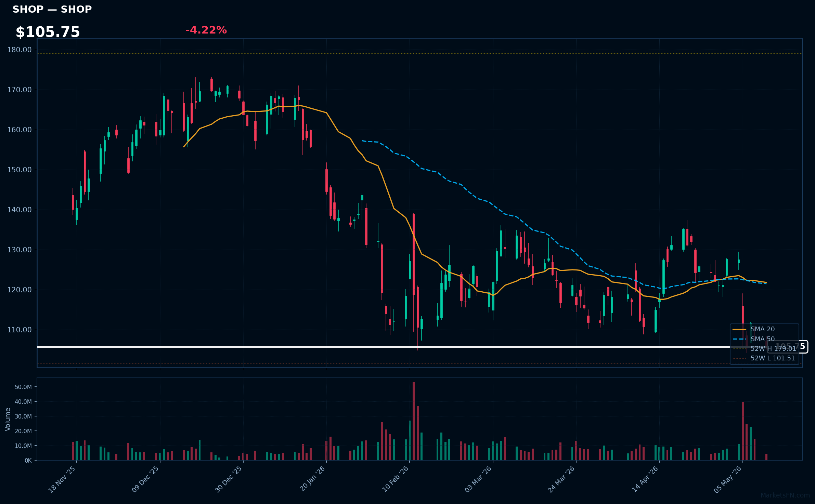
Task: Click the 140.00 price axis label
Action: pos(20,210)
